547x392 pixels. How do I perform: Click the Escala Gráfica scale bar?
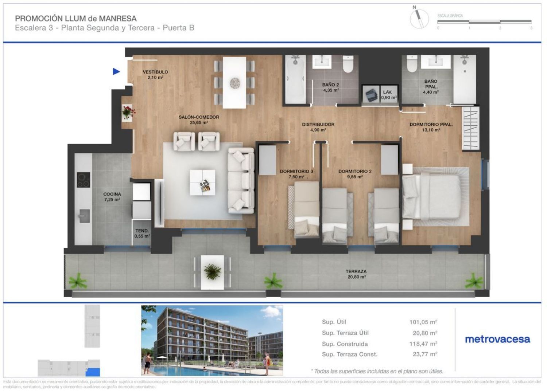coord(484,22)
